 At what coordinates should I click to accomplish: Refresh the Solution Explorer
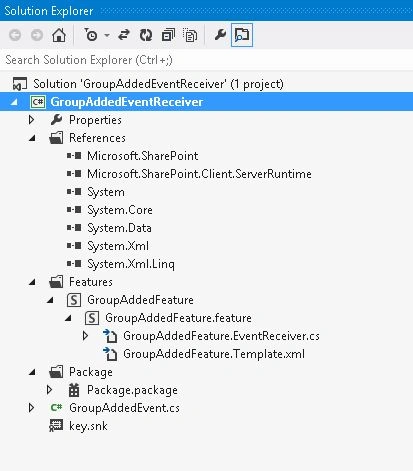click(146, 35)
